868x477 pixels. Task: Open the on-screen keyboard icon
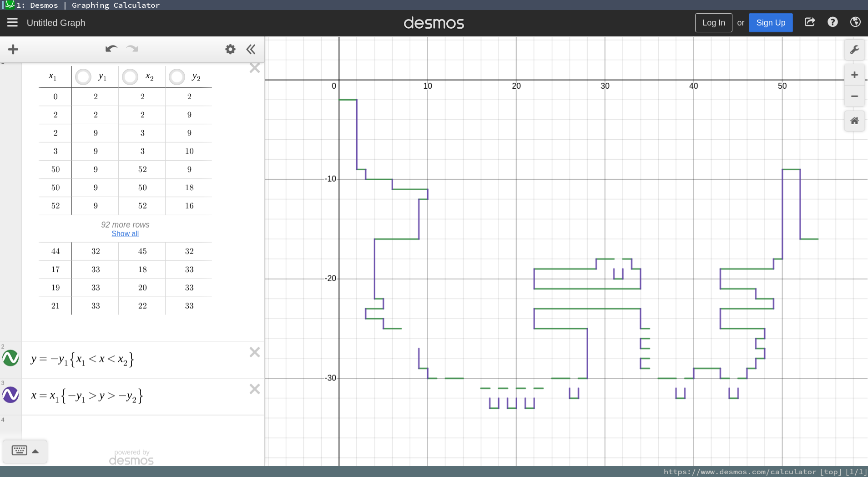[x=19, y=451]
